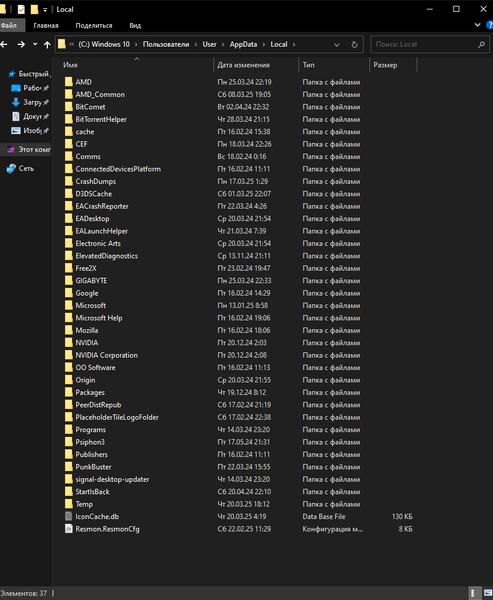493x600 pixels.
Task: Go back with the left arrow button
Action: click(x=3, y=44)
